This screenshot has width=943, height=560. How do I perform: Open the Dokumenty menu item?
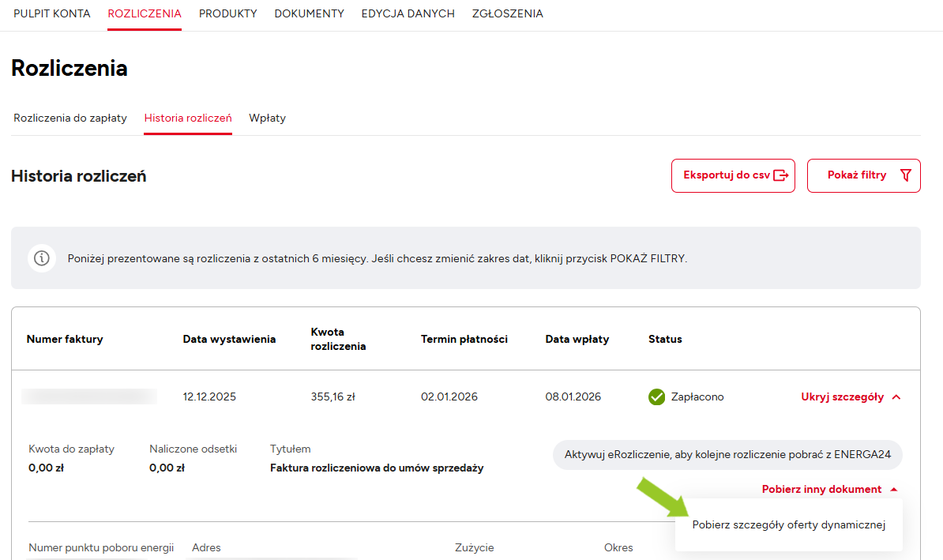point(309,13)
